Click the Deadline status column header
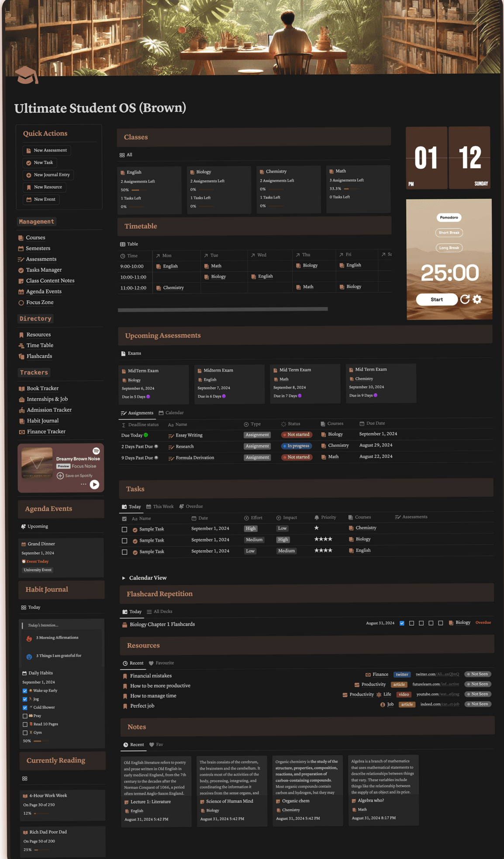The height and width of the screenshot is (859, 504). click(x=140, y=425)
